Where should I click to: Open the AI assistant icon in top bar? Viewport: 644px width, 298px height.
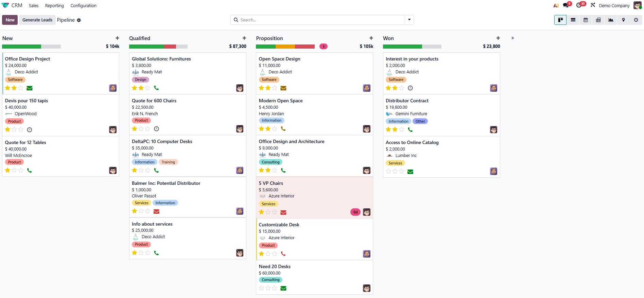point(556,5)
